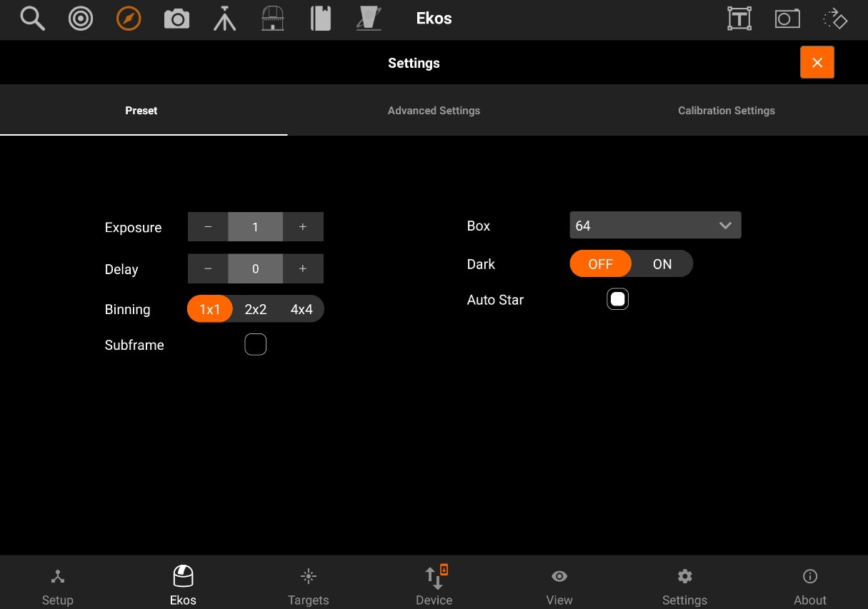Open the Guide compass icon
868x609 pixels.
point(129,19)
